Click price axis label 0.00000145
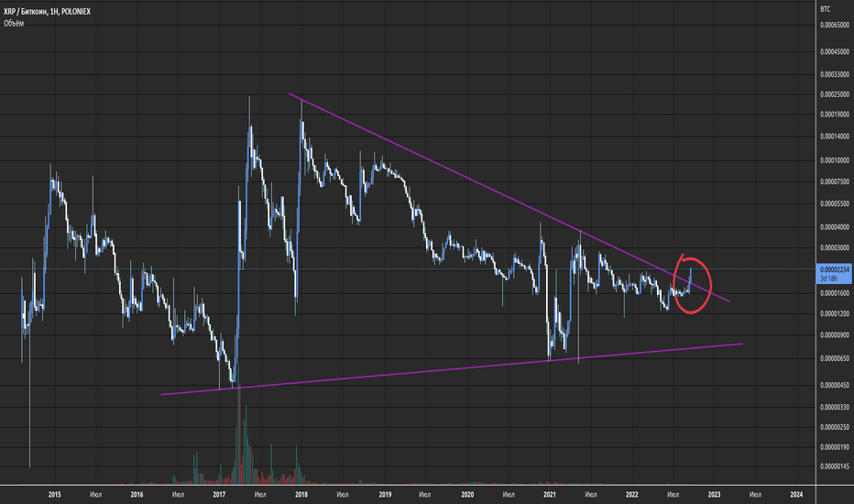 (x=835, y=466)
